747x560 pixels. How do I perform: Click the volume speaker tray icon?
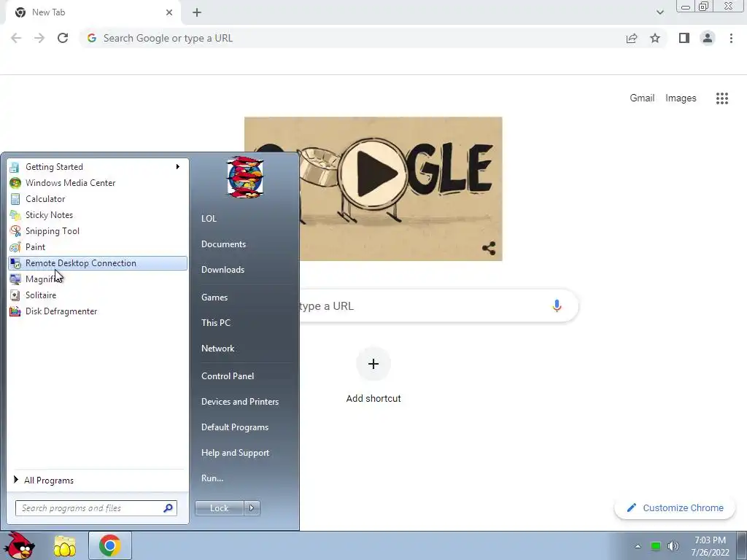click(673, 547)
